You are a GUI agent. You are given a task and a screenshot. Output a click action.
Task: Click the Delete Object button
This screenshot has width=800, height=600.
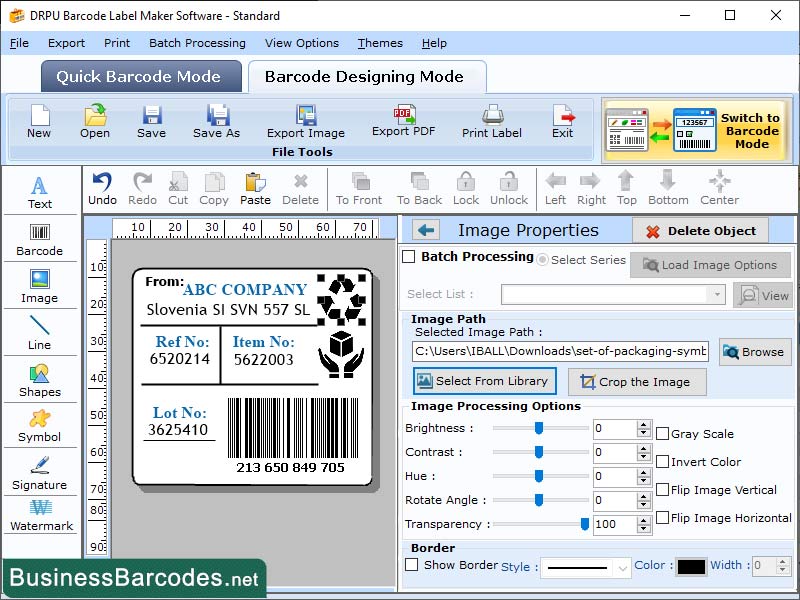[701, 231]
